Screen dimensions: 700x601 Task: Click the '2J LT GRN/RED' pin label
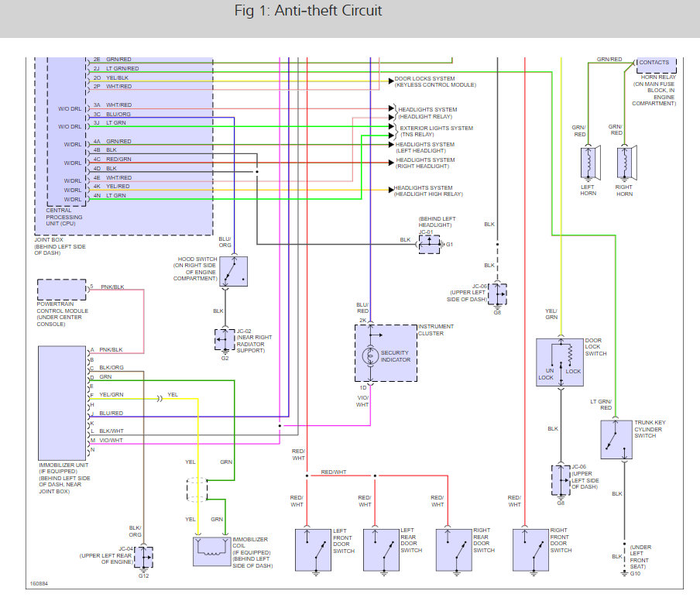(x=116, y=69)
